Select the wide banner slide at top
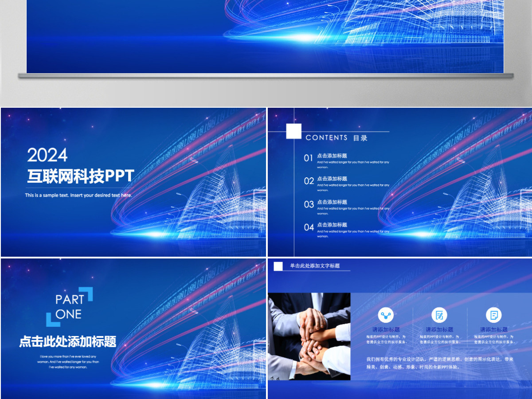The width and height of the screenshot is (532, 399). coord(265,36)
